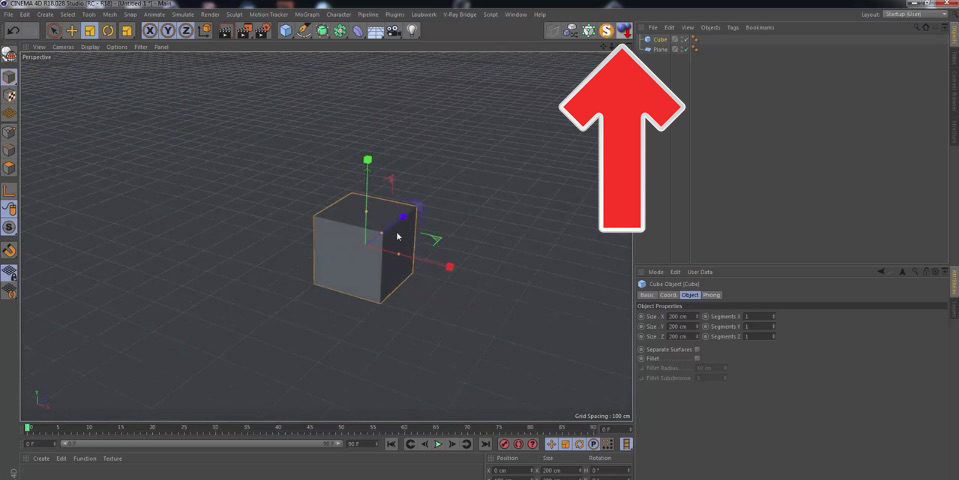Viewport: 959px width, 480px height.
Task: Click the Position X 0 cm field
Action: click(x=513, y=471)
